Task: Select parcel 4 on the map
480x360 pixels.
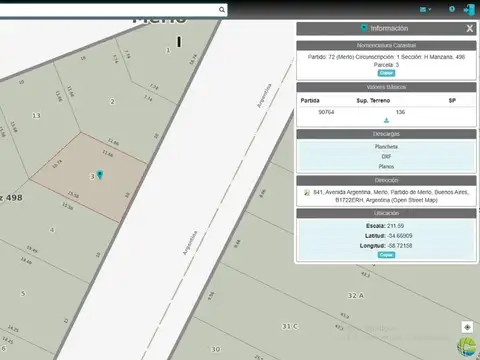Action: 52,230
